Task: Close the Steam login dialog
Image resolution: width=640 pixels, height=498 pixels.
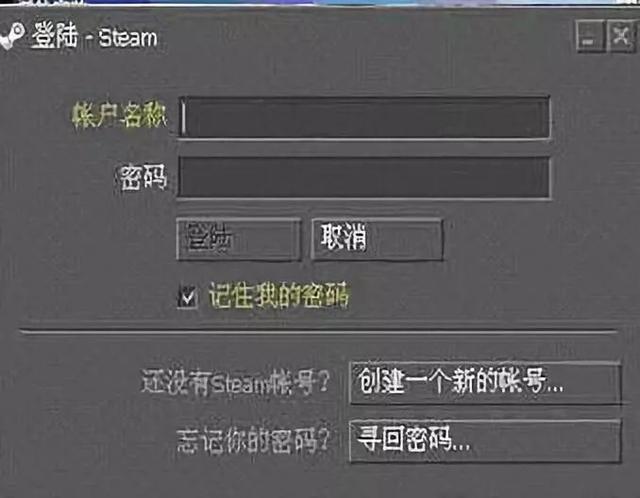Action: (621, 36)
